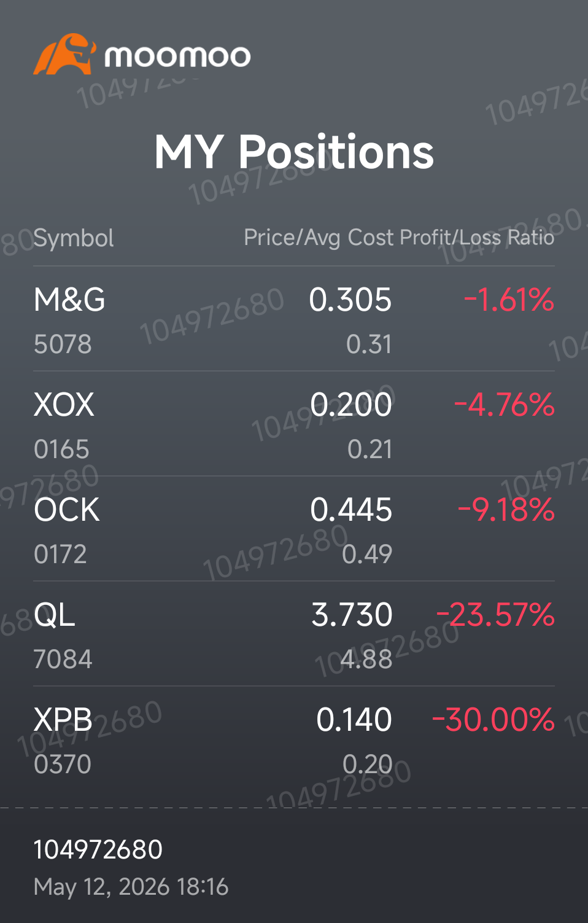Select the MY Positions title

pyautogui.click(x=294, y=152)
